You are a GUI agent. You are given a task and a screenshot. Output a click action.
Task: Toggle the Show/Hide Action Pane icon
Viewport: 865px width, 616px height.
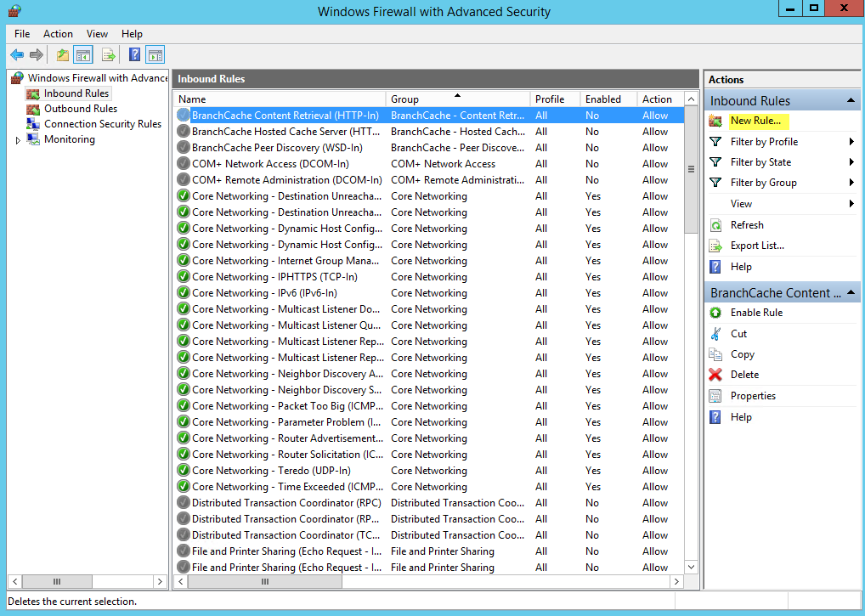(155, 54)
